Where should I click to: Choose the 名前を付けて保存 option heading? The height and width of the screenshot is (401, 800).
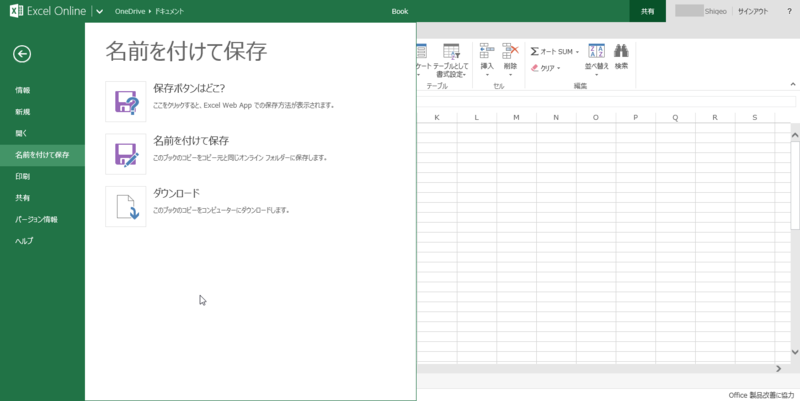pyautogui.click(x=191, y=141)
